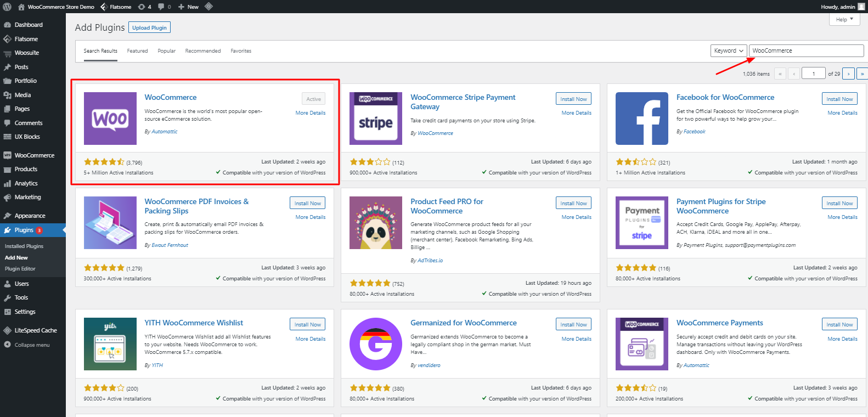Click the WooCommerce Payments plugin thumbnail

click(x=642, y=344)
